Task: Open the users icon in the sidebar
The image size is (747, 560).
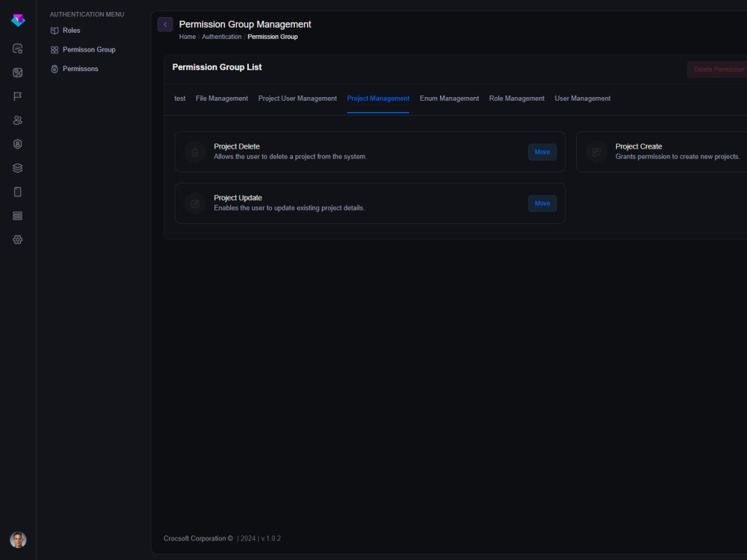Action: [x=18, y=120]
